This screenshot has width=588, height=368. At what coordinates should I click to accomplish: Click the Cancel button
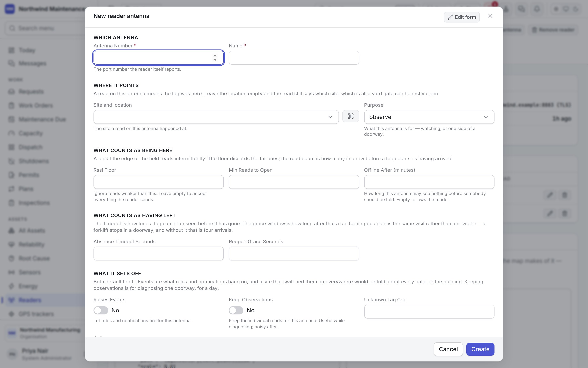click(448, 349)
